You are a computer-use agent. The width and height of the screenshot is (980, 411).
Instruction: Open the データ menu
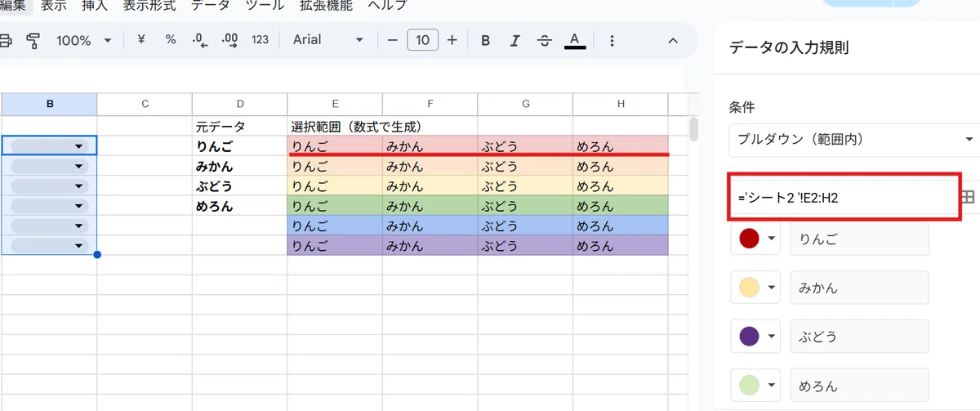coord(211,6)
